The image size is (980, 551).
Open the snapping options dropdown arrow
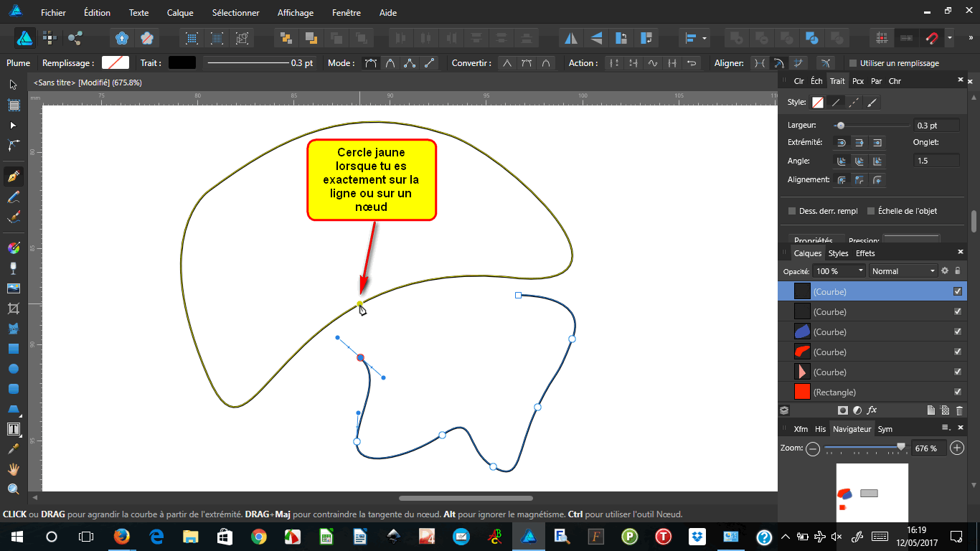(950, 37)
